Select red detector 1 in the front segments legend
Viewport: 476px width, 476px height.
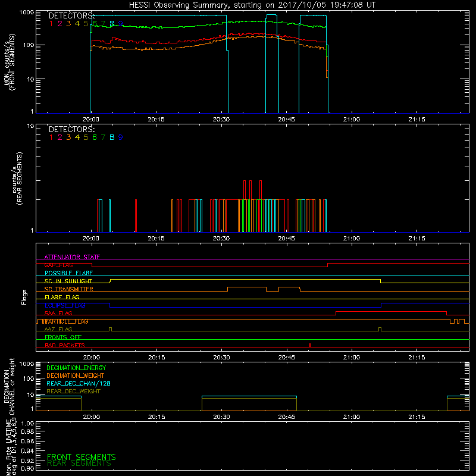click(x=51, y=24)
